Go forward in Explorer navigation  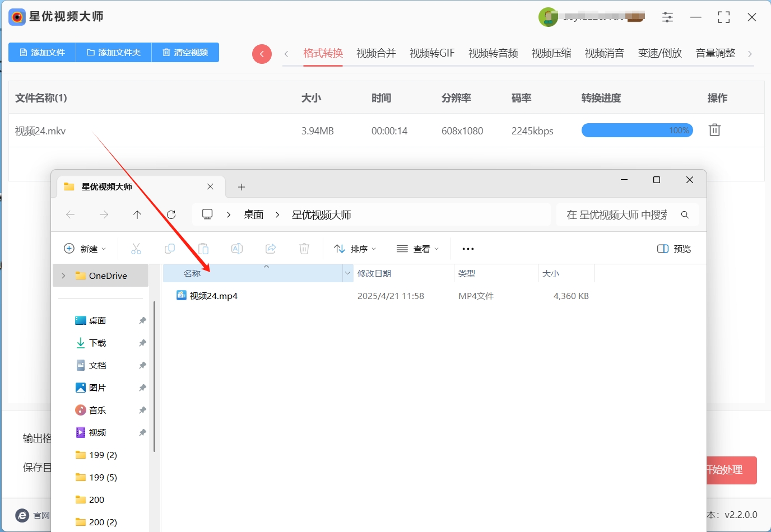104,214
